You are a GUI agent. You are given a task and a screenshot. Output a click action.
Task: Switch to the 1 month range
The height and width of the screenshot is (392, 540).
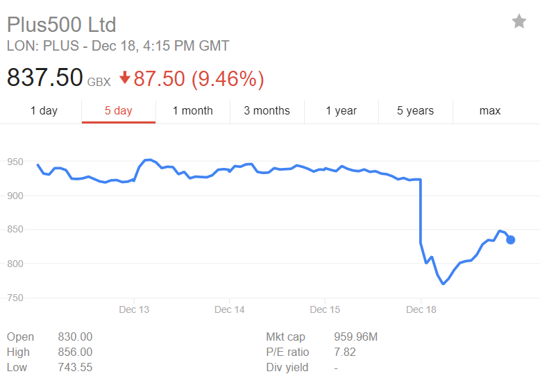point(193,111)
